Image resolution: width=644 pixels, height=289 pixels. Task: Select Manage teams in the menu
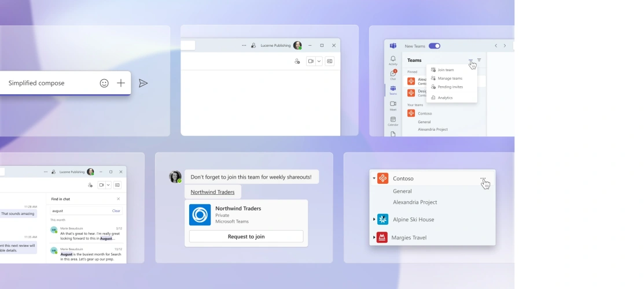click(x=450, y=78)
